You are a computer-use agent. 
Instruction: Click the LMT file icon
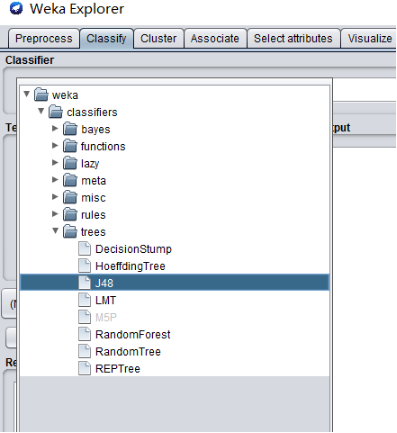(x=84, y=300)
